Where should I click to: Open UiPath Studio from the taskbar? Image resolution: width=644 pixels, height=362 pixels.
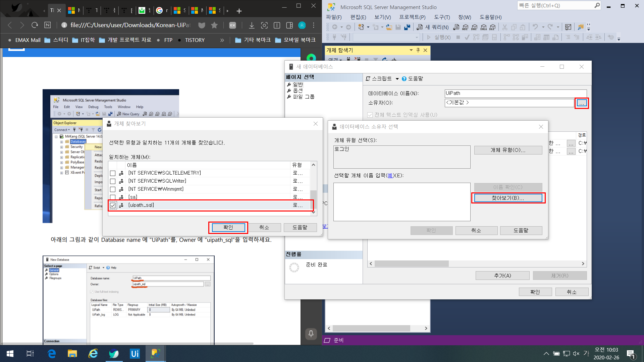click(135, 354)
